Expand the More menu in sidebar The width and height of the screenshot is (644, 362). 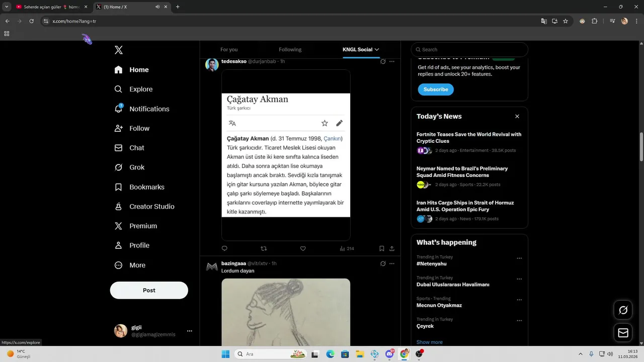point(130,265)
